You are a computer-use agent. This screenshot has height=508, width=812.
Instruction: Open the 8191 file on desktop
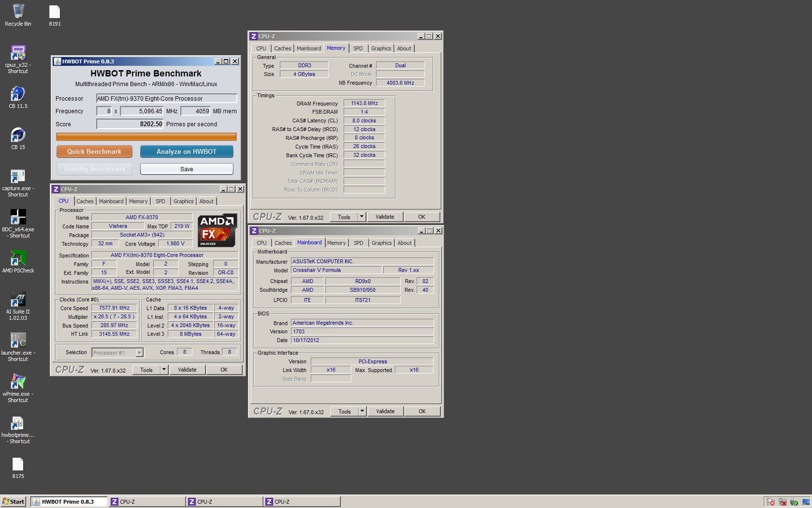tap(55, 15)
